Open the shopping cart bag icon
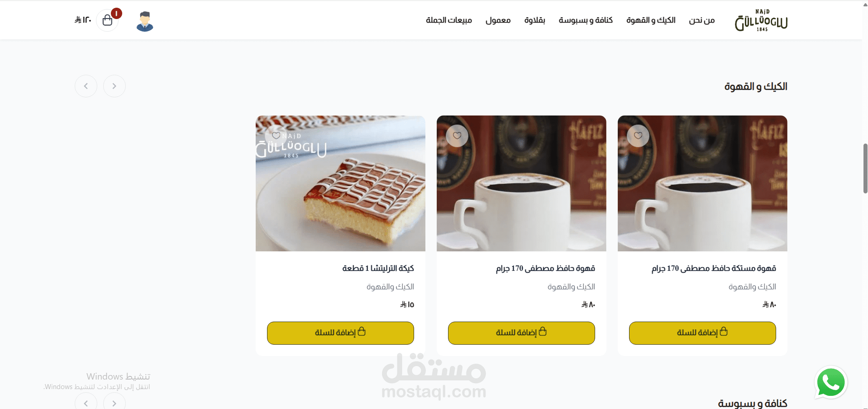This screenshot has height=409, width=868. (107, 20)
